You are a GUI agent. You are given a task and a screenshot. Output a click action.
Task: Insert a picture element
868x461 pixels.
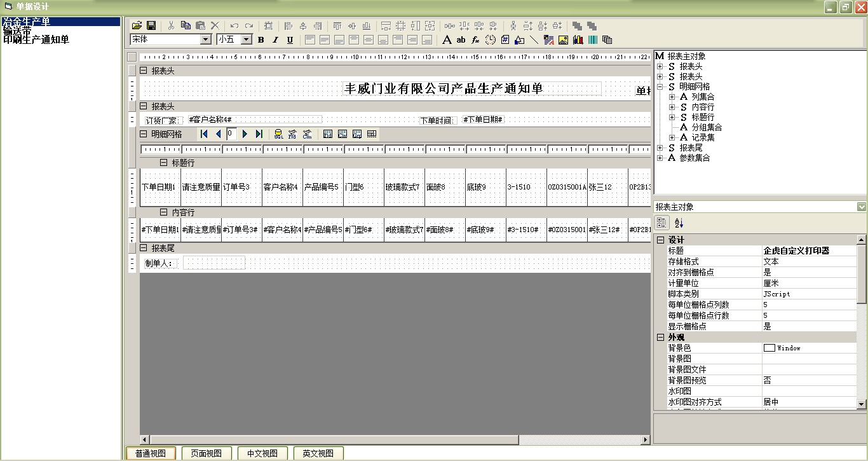click(563, 39)
